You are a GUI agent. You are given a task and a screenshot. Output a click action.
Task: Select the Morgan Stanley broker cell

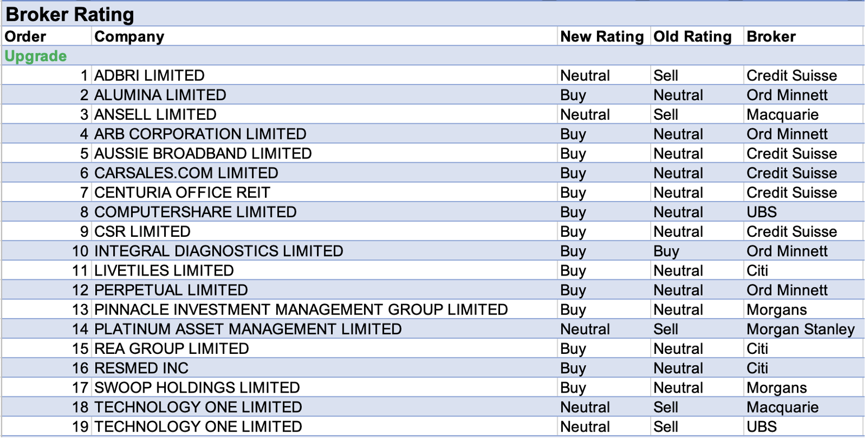coord(801,329)
